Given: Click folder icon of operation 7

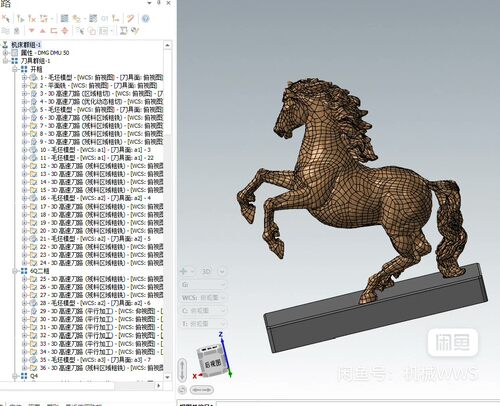Looking at the screenshot, I should point(33,126).
